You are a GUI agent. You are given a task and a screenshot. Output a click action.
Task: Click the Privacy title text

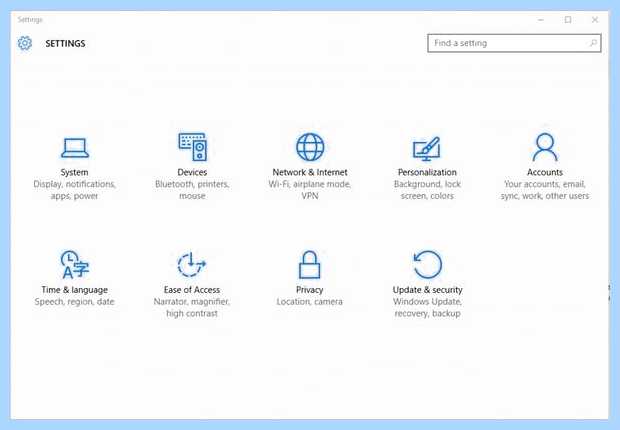click(x=310, y=290)
